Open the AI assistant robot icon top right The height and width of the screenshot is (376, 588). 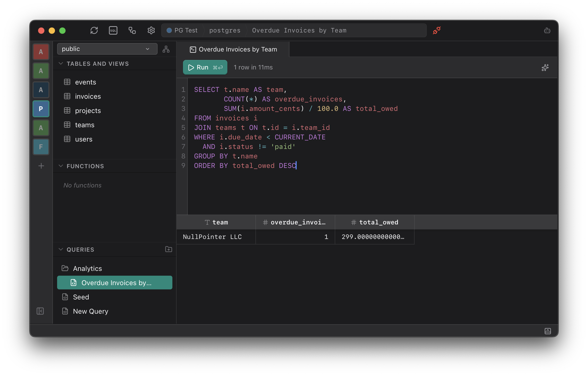547,30
